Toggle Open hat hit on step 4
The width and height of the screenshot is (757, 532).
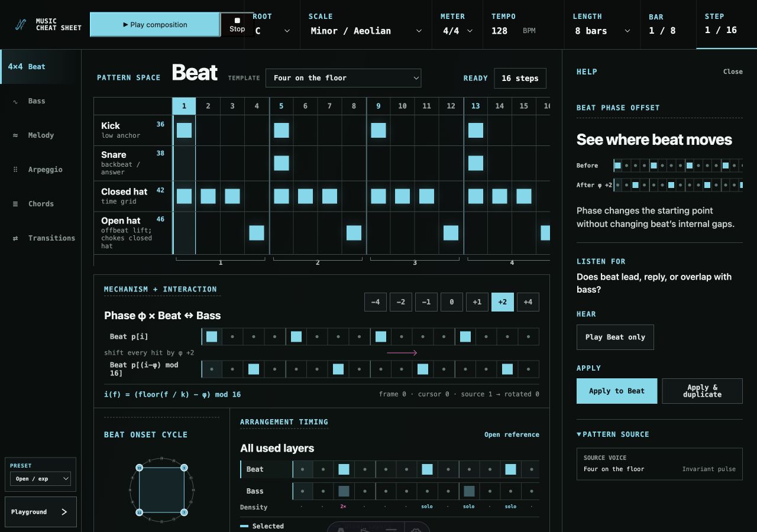click(x=257, y=233)
